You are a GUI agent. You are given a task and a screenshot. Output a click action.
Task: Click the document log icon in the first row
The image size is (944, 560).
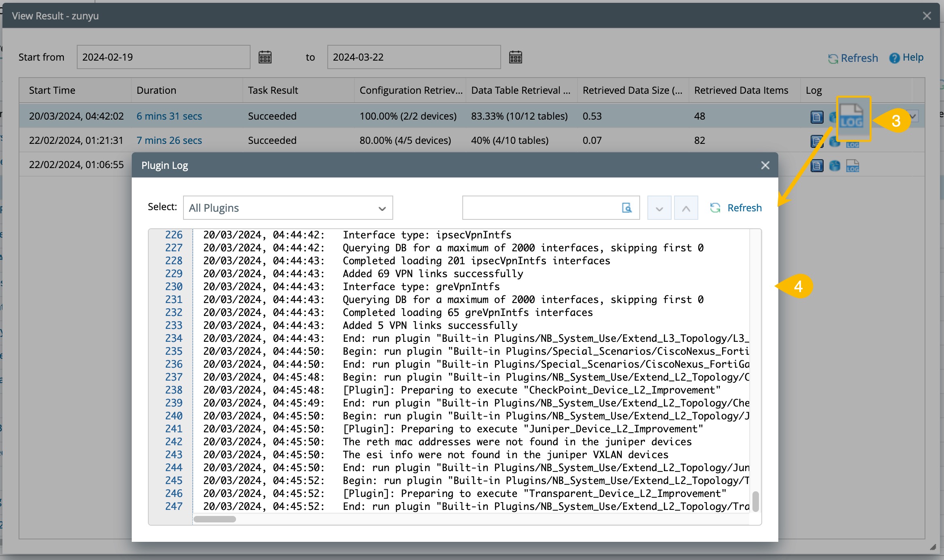click(817, 117)
